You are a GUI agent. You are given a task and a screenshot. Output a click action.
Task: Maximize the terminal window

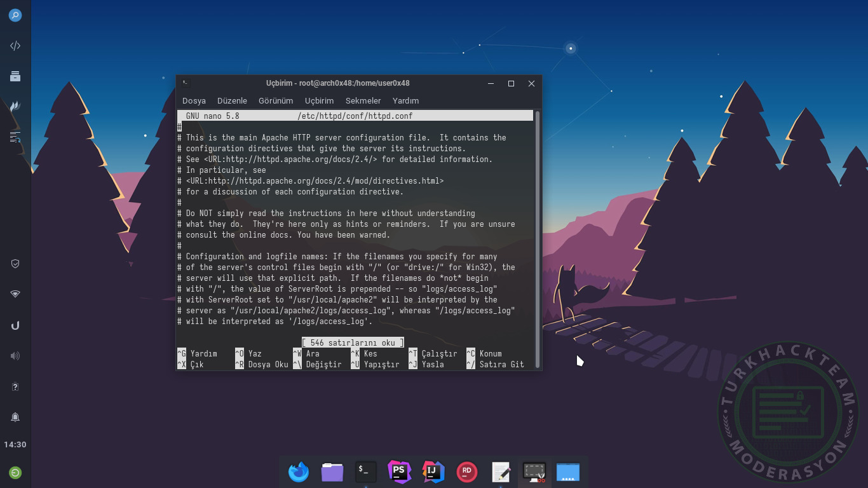coord(511,83)
